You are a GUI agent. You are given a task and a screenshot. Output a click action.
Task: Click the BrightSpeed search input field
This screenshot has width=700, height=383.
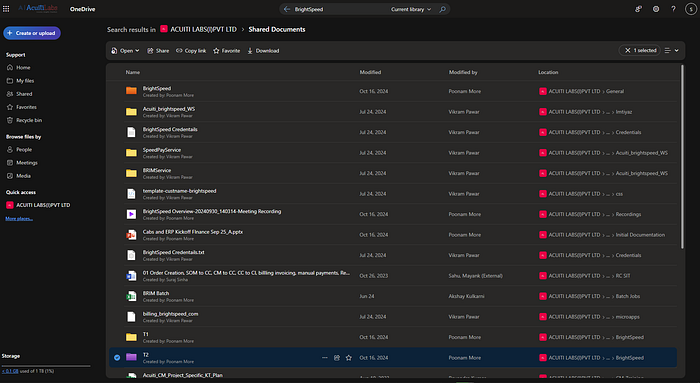coord(339,9)
